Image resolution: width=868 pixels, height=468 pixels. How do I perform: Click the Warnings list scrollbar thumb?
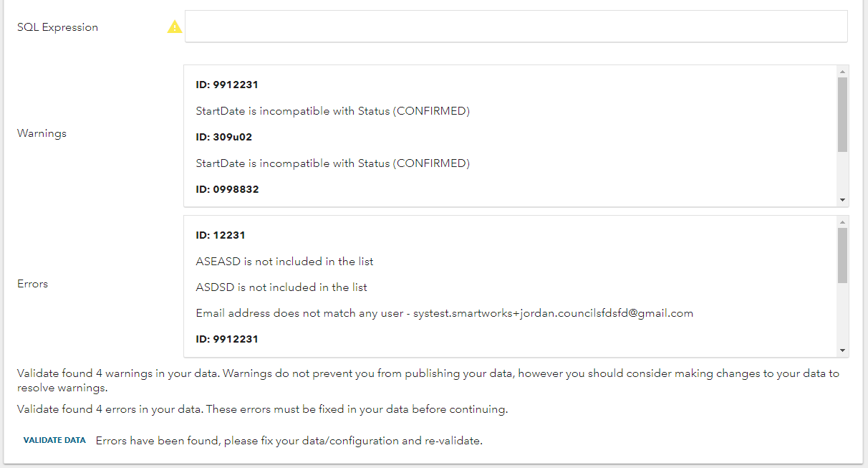point(843,115)
